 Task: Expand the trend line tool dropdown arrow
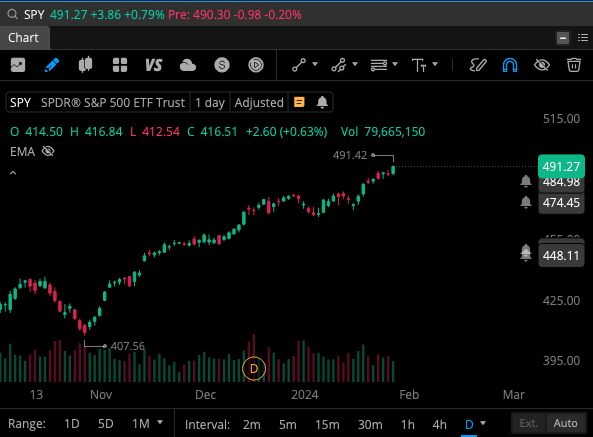315,64
